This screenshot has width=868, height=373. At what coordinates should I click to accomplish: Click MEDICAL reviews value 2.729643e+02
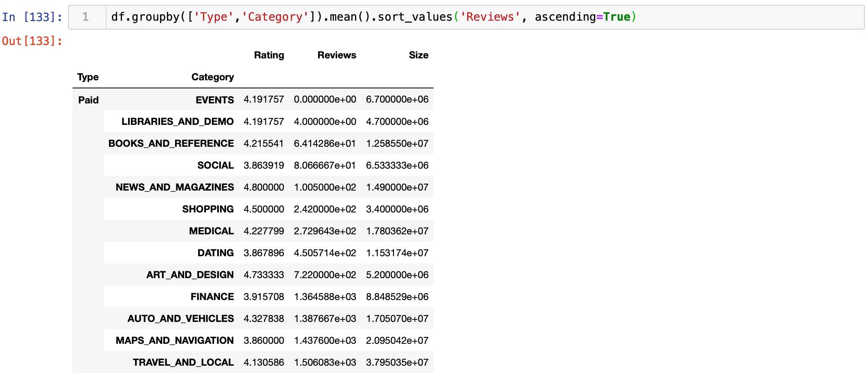(325, 231)
